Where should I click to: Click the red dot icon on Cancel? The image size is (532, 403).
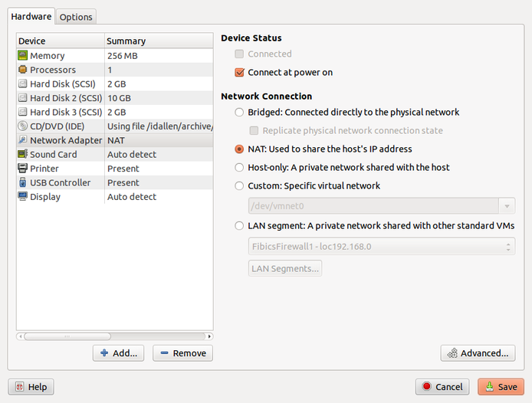426,386
